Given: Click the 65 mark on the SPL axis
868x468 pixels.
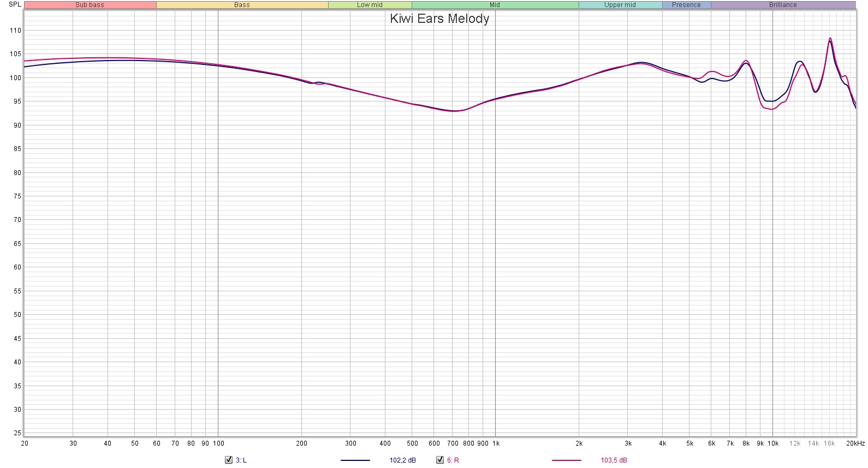Looking at the screenshot, I should (x=17, y=244).
